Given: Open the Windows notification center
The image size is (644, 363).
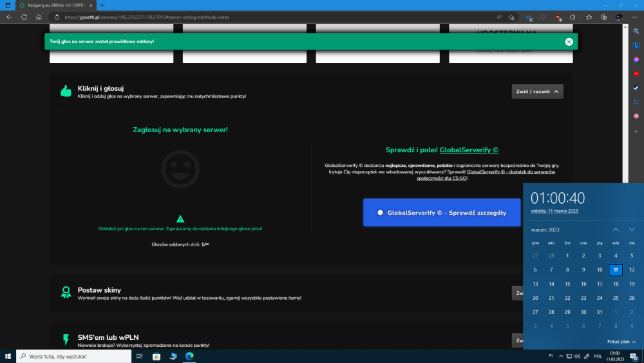Looking at the screenshot, I should coord(634,357).
